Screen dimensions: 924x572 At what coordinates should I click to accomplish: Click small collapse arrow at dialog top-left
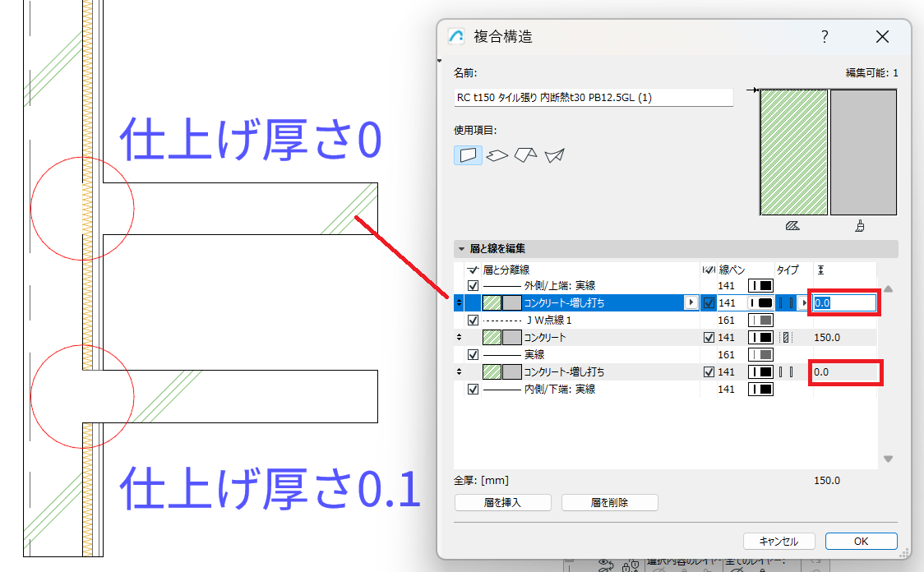click(x=440, y=61)
